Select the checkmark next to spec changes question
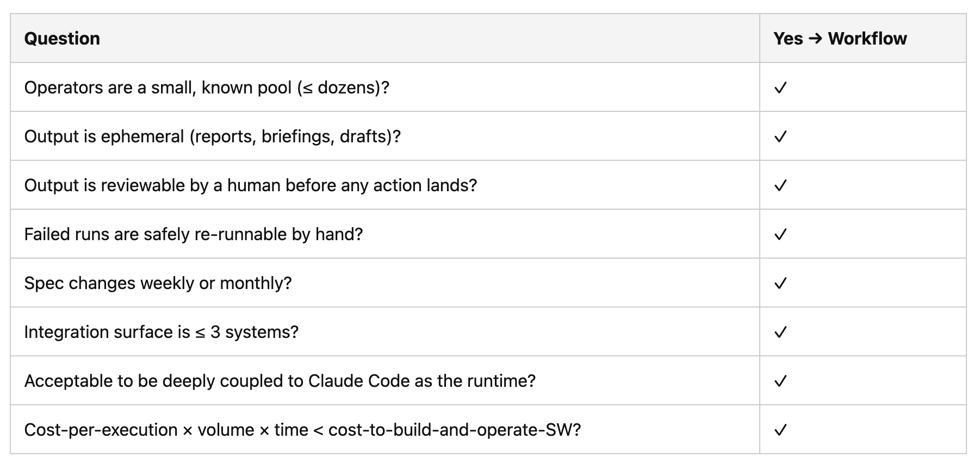Screen dimensions: 980x464 click(x=780, y=283)
